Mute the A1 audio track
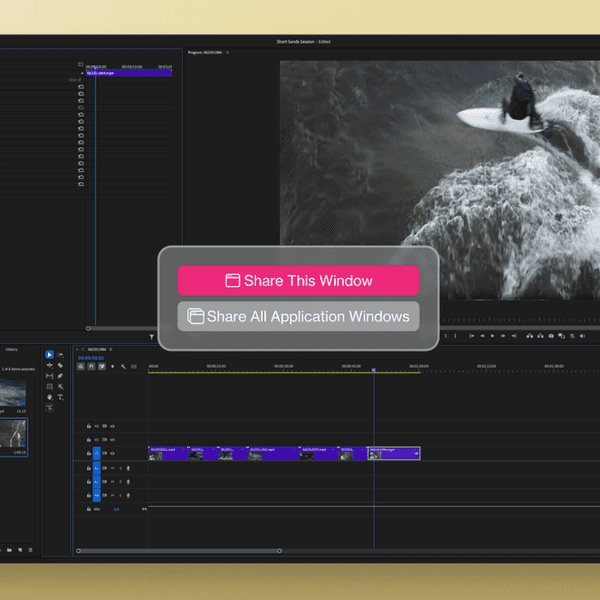 pos(112,468)
